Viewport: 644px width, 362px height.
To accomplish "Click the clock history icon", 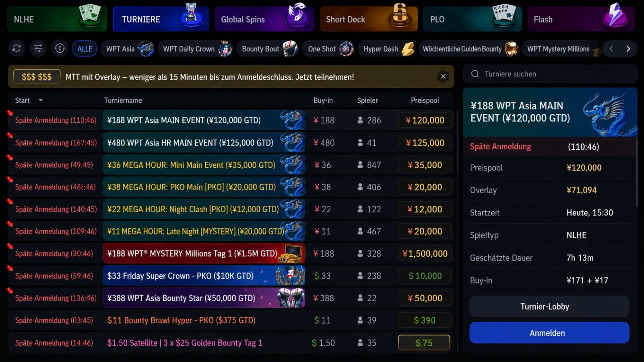I will 60,49.
